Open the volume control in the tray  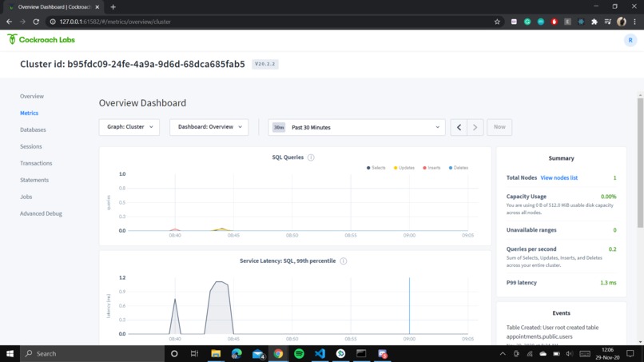tap(569, 353)
